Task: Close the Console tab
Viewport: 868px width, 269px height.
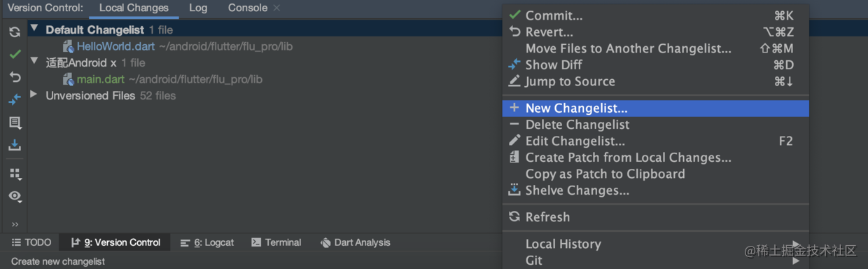Action: point(276,8)
